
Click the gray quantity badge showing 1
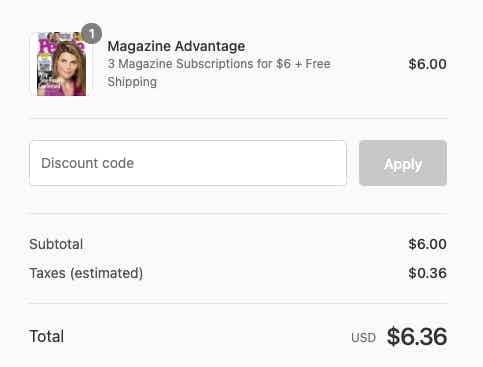pos(91,34)
